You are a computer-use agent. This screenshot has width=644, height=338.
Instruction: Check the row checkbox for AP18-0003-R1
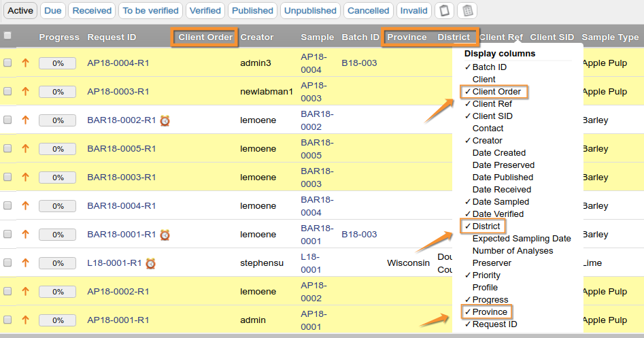coord(7,92)
